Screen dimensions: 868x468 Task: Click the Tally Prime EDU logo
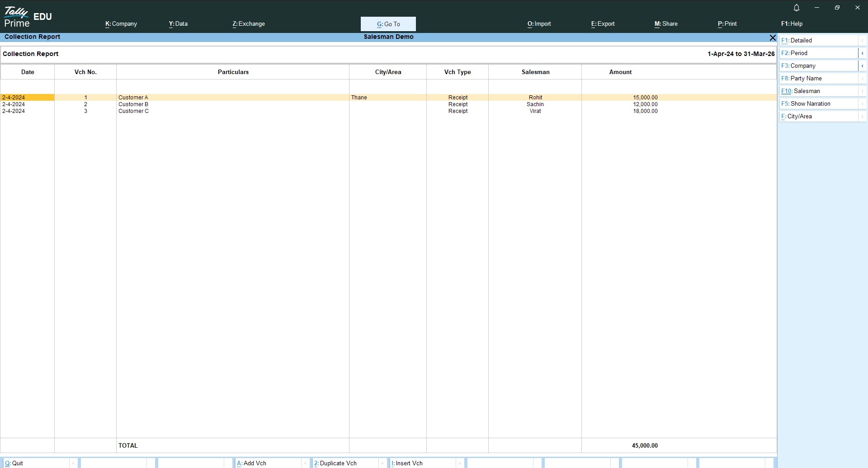tap(28, 17)
